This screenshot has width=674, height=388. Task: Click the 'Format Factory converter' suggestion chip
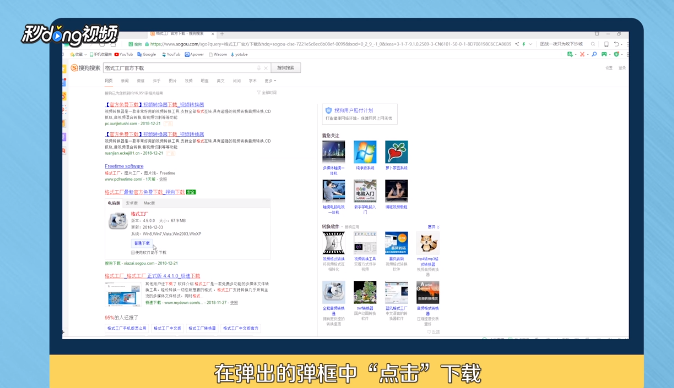pos(202,328)
